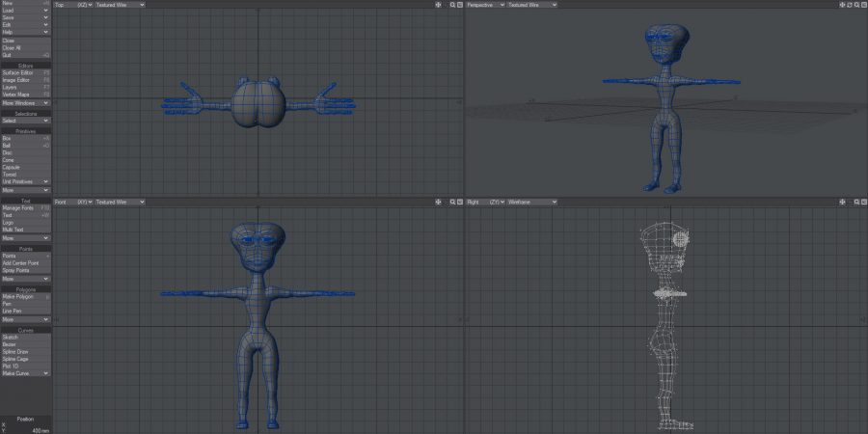Open the Unit Primitives dropdown
Viewport: 868px width, 434px height.
(25, 181)
